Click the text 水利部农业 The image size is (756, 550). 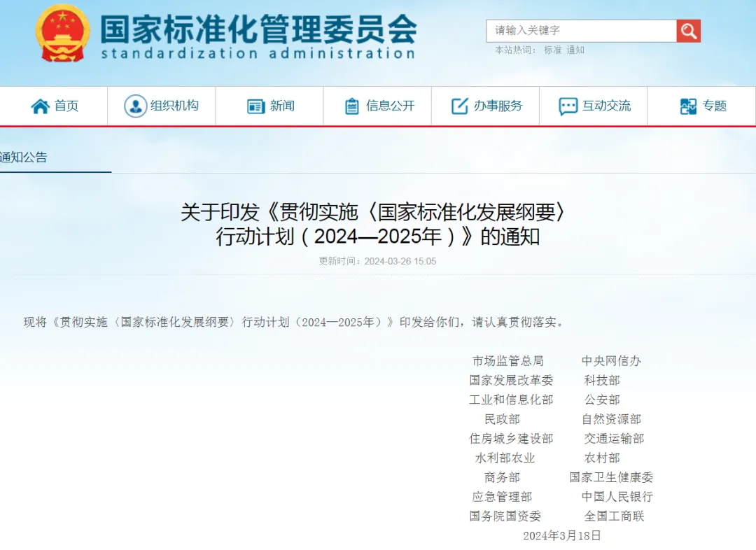505,458
